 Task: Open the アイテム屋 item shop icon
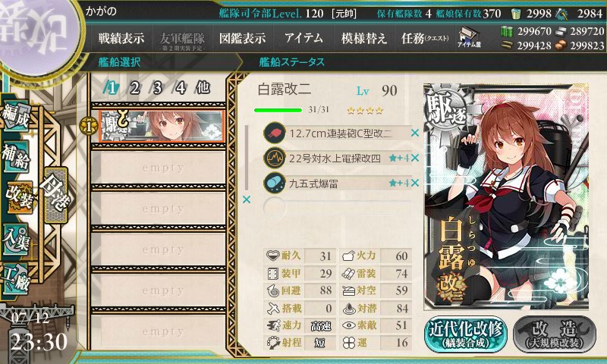[x=469, y=37]
